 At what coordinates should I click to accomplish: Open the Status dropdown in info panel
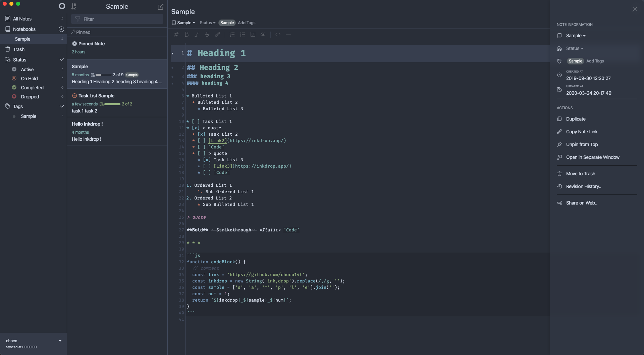(x=575, y=48)
